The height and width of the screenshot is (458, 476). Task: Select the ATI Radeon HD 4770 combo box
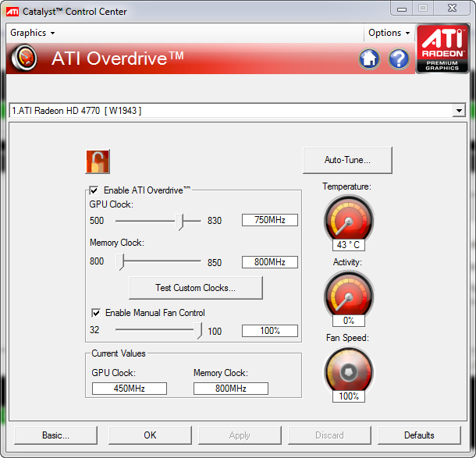point(237,111)
